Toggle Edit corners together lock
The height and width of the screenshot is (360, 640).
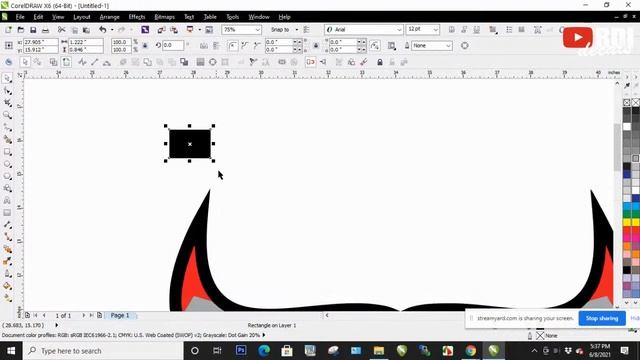tap(316, 46)
